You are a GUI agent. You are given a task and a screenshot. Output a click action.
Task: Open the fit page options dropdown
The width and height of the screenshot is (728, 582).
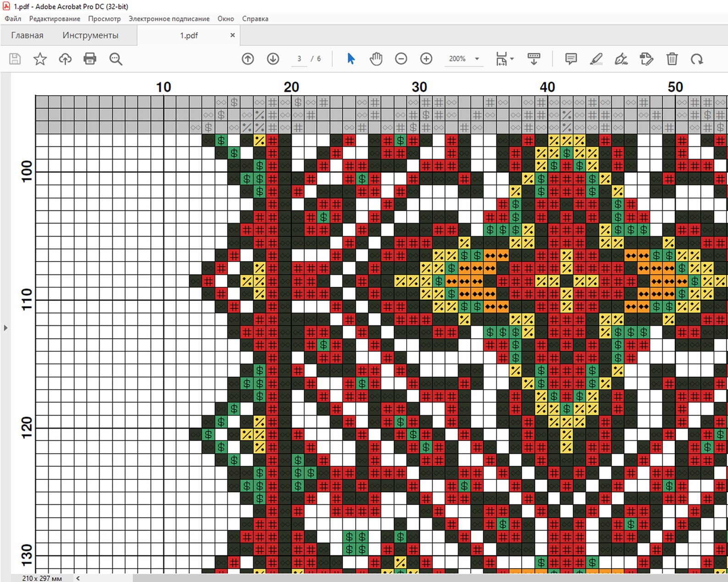505,59
